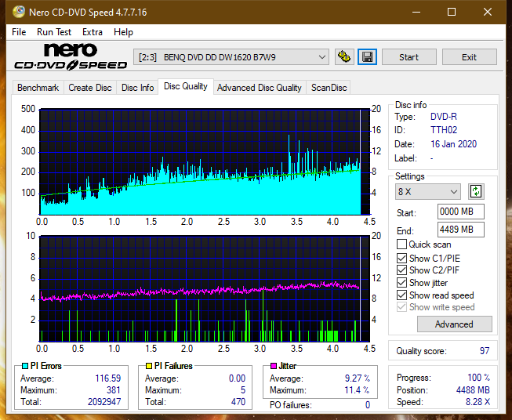The height and width of the screenshot is (420, 512).
Task: Click the cyan PI Errors color swatch
Action: pyautogui.click(x=25, y=366)
